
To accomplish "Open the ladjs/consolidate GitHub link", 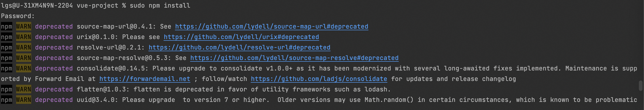I will pos(319,79).
